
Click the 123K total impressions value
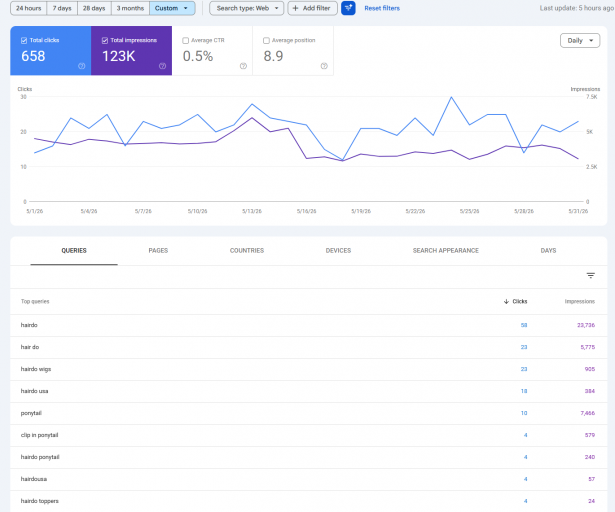(x=119, y=56)
